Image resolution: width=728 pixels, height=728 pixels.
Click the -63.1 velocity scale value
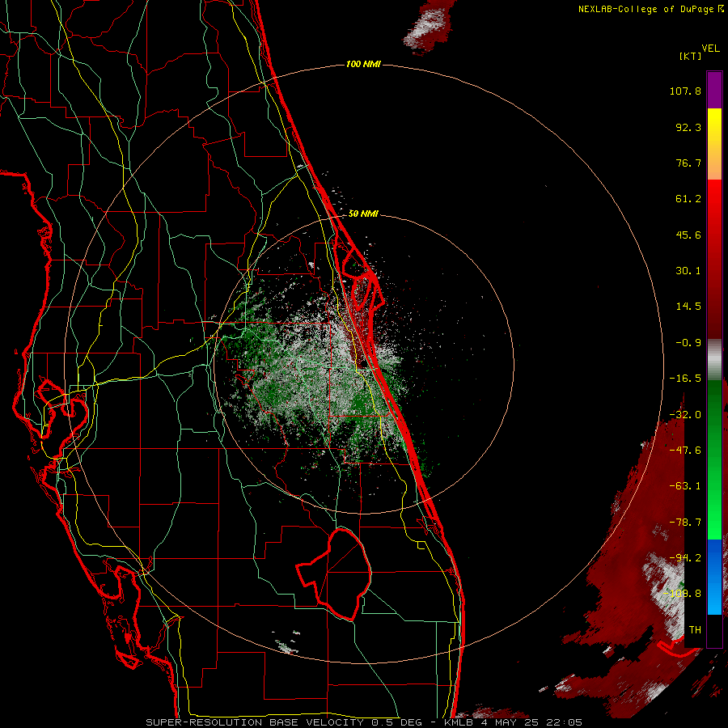685,486
